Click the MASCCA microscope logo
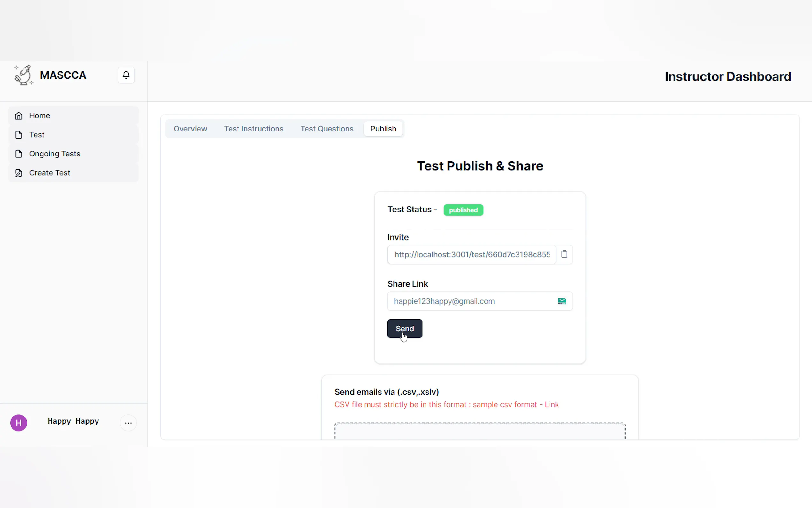 (24, 75)
